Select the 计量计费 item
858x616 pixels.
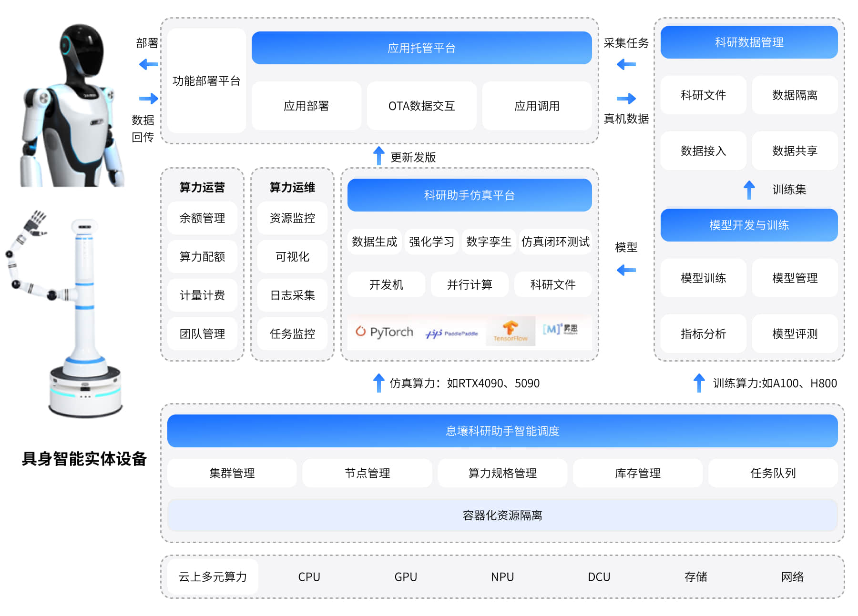(x=202, y=295)
